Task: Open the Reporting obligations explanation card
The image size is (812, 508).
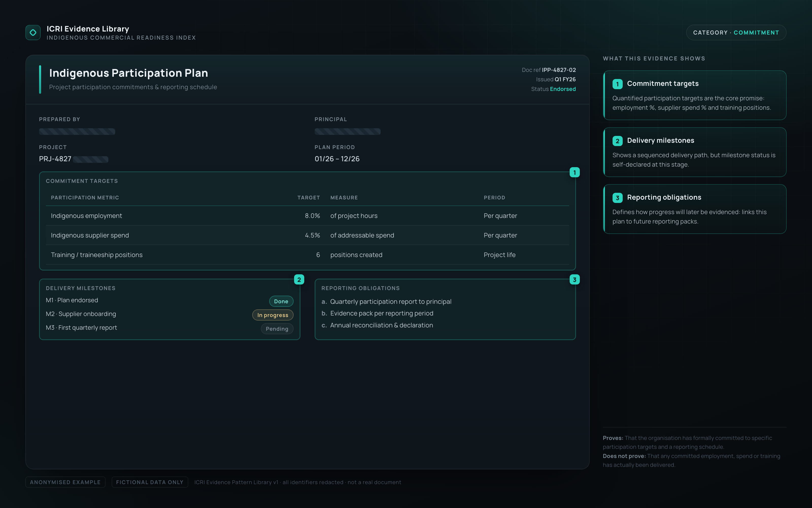Action: click(x=695, y=209)
